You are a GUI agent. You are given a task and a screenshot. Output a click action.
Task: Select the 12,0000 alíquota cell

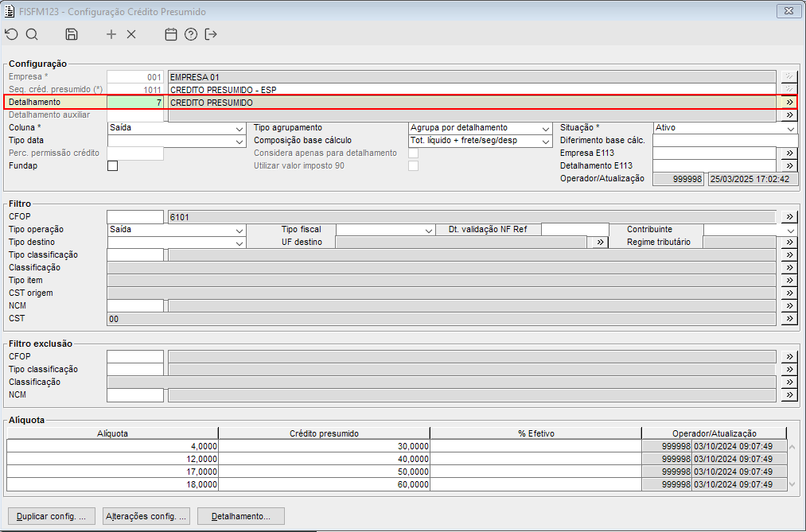point(112,459)
